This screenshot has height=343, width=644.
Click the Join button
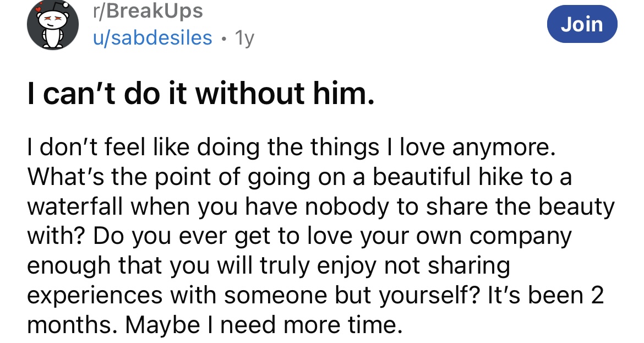pos(582,24)
